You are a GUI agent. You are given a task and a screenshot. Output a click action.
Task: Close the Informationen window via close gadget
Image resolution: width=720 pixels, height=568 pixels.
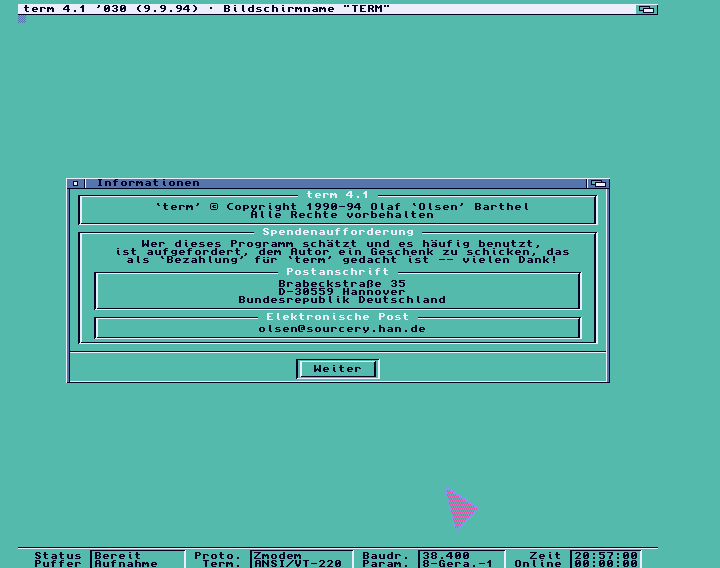coord(74,183)
